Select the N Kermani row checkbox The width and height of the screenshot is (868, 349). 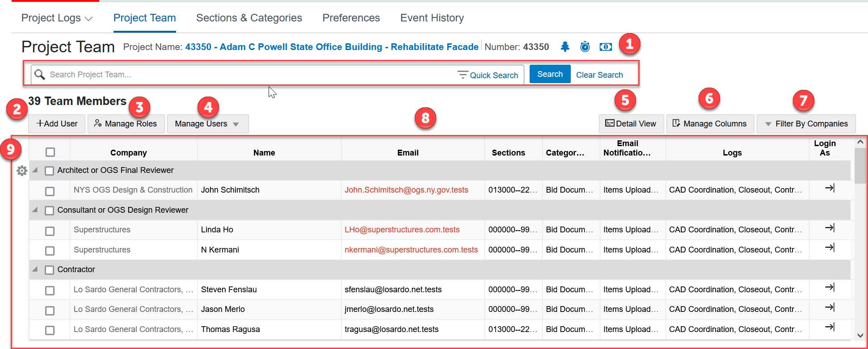pos(50,251)
